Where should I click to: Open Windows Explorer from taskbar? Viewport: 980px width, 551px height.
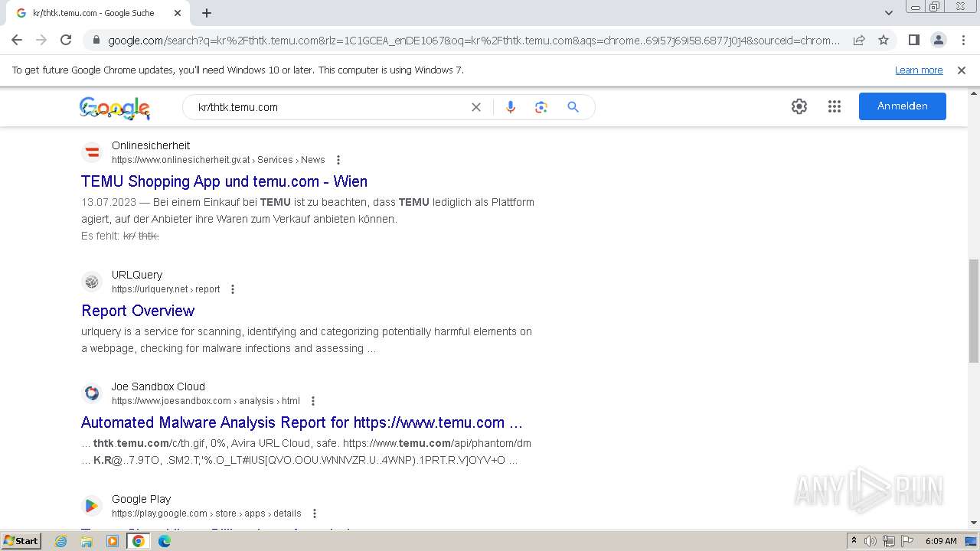87,541
